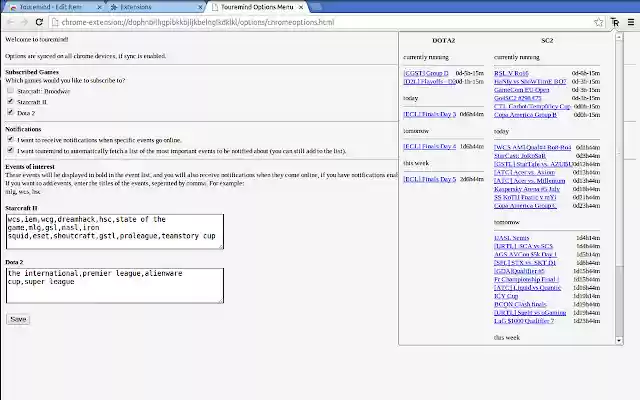
Task: Click the SC2 column heading in popup
Action: (x=547, y=40)
